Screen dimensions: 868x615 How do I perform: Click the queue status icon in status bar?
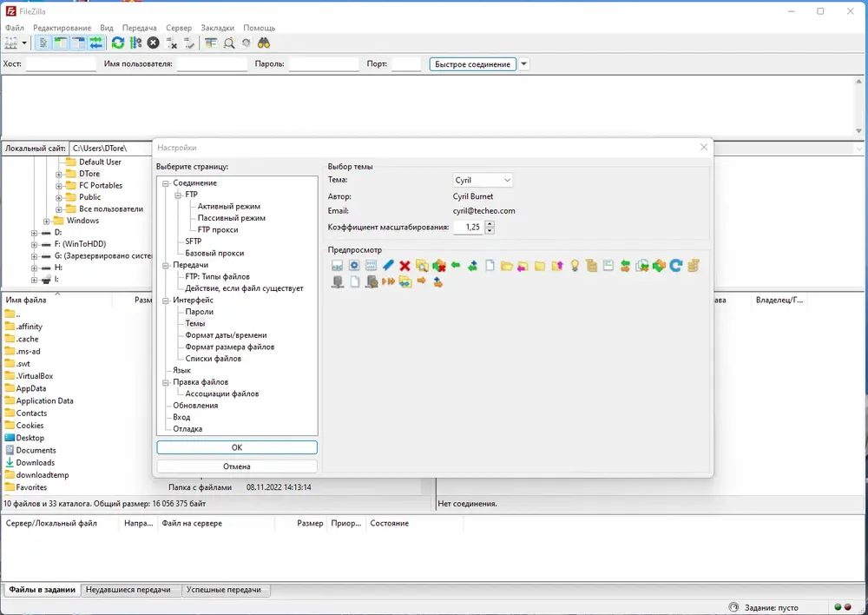(734, 607)
